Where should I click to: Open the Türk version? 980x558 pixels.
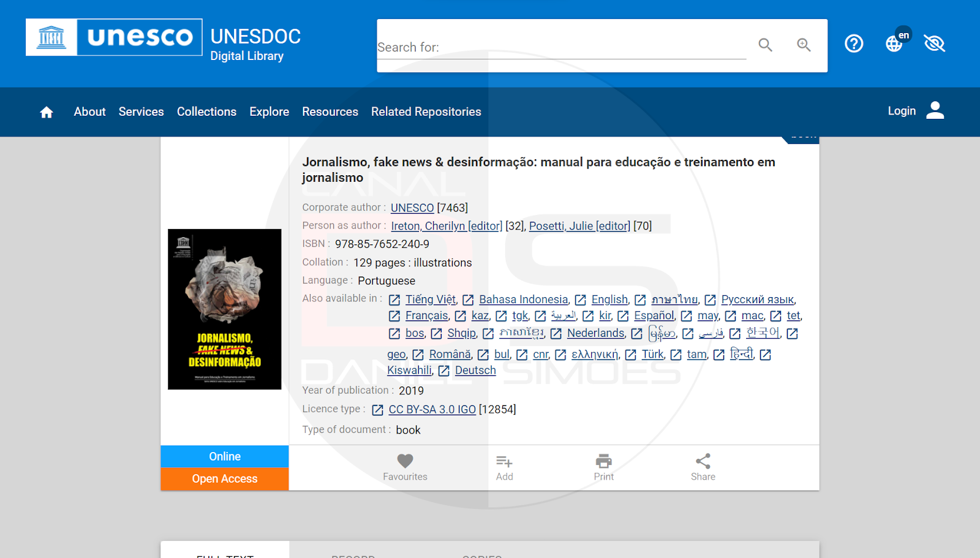pos(652,354)
